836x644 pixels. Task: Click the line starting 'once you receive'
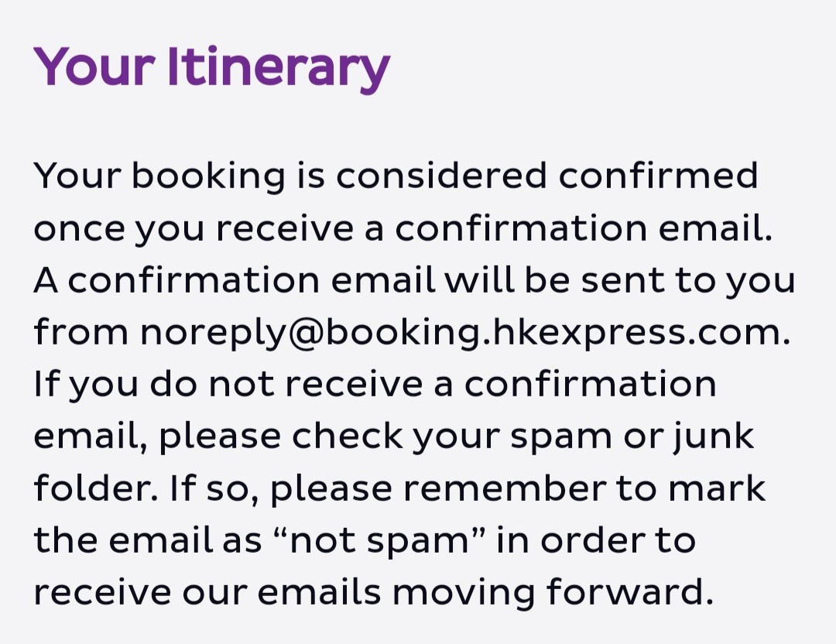click(x=403, y=229)
